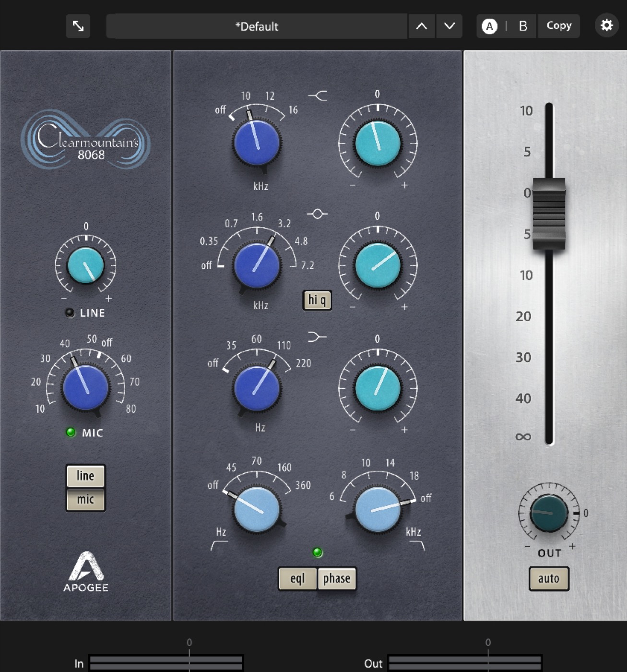Click the high-pass filter Hz knob
Image resolution: width=627 pixels, height=672 pixels.
257,509
